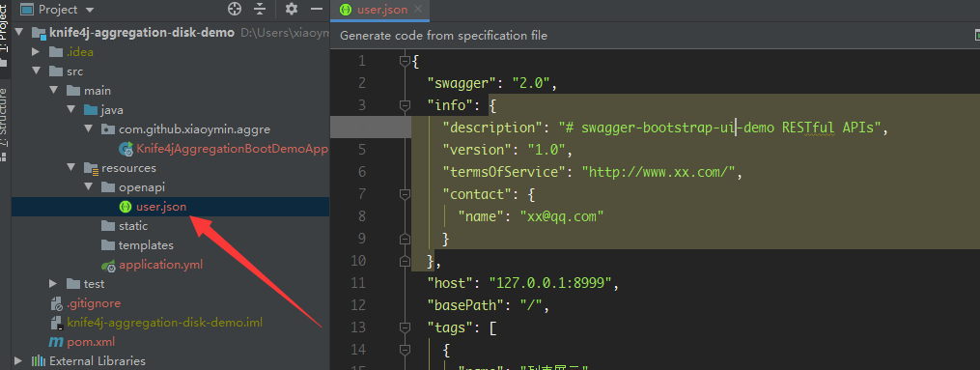The height and width of the screenshot is (370, 980).
Task: Click the collapse all icon in Project panel
Action: (260, 9)
